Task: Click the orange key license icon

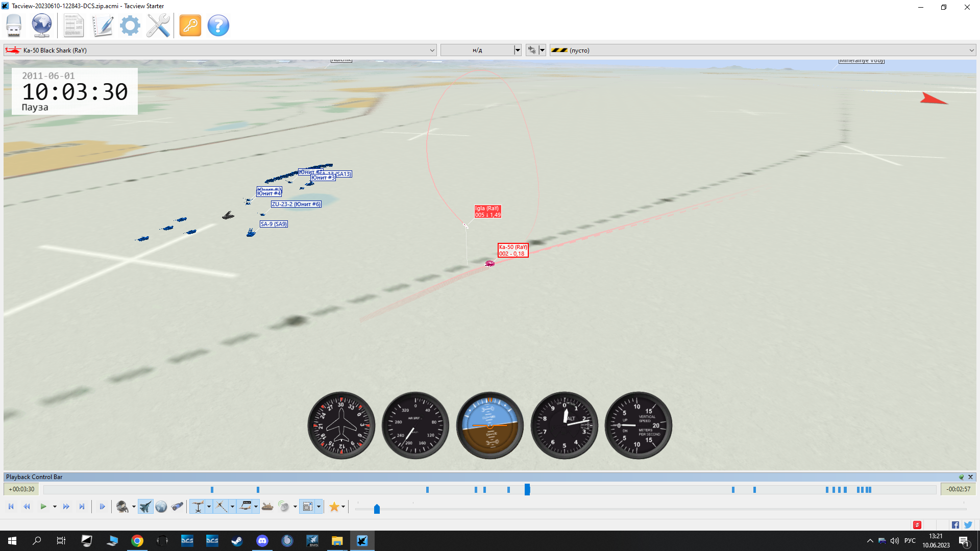Action: click(190, 26)
